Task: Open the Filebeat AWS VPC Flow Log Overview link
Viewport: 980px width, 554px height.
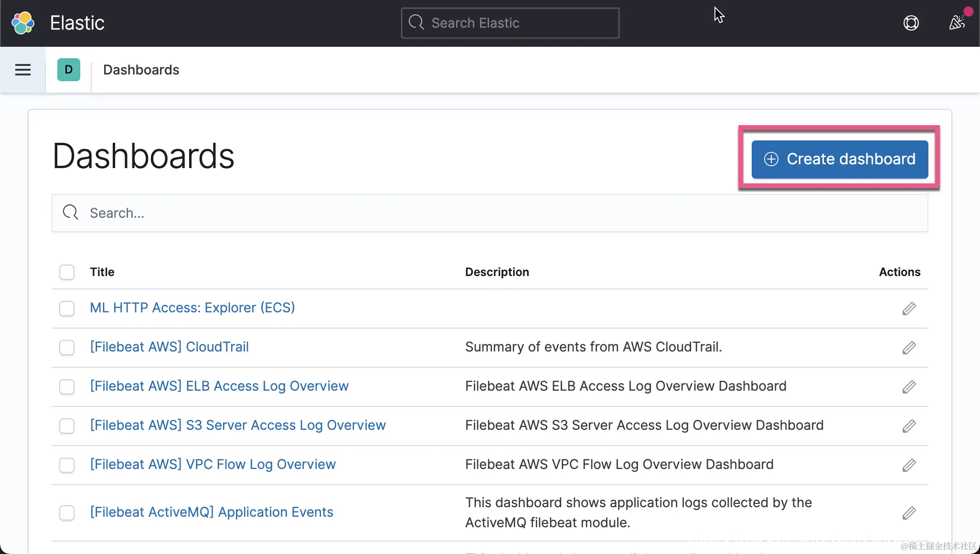Action: (213, 464)
